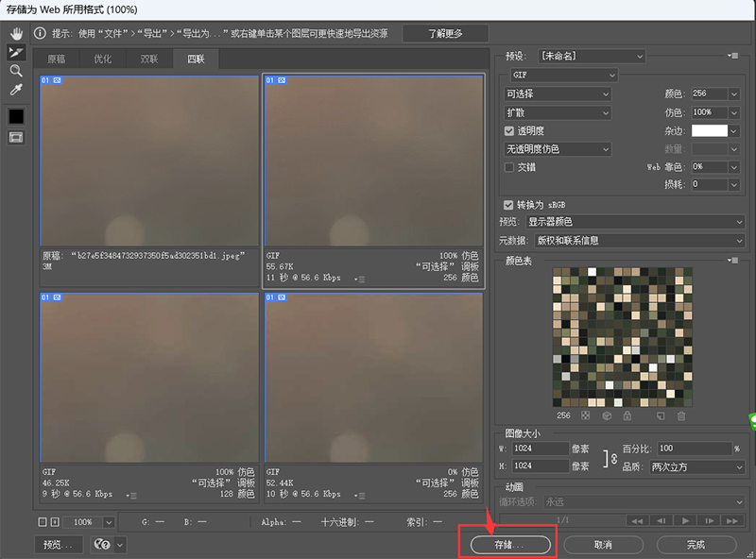
Task: Click the browser preview globe icon
Action: (102, 545)
